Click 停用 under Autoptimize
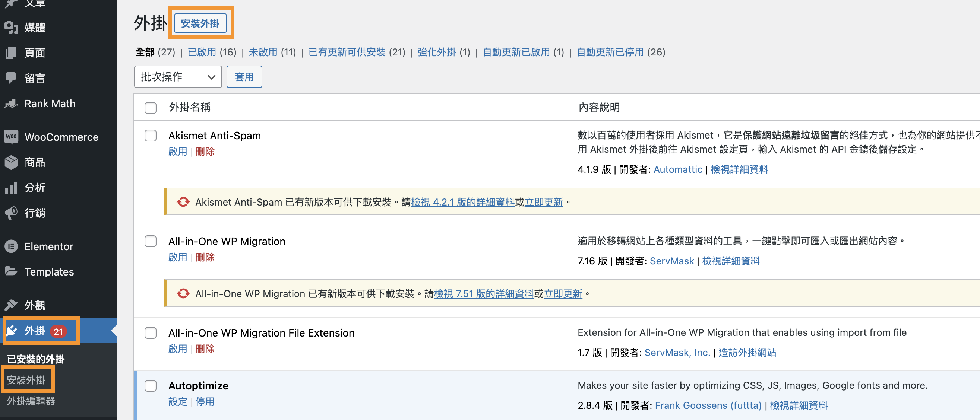Screen dimensions: 980x420 point(205,402)
